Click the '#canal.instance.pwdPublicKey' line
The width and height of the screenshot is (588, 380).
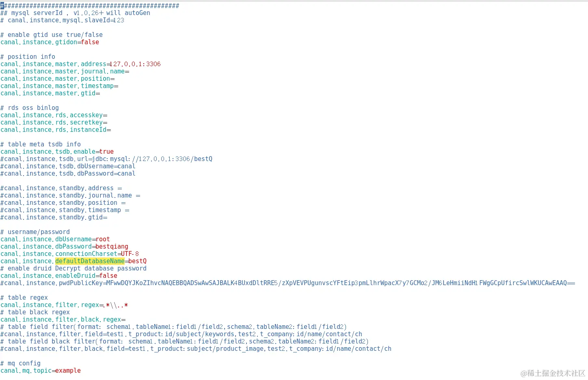click(288, 283)
